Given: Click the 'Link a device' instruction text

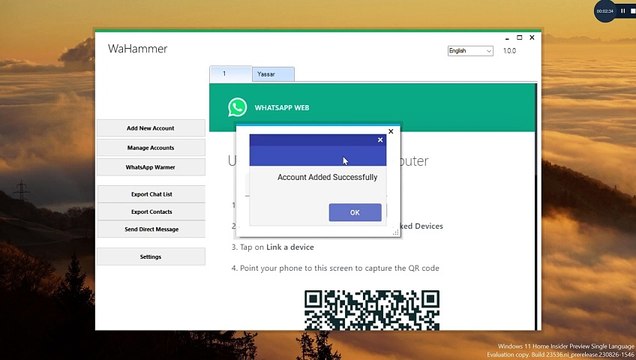Looking at the screenshot, I should coord(290,247).
